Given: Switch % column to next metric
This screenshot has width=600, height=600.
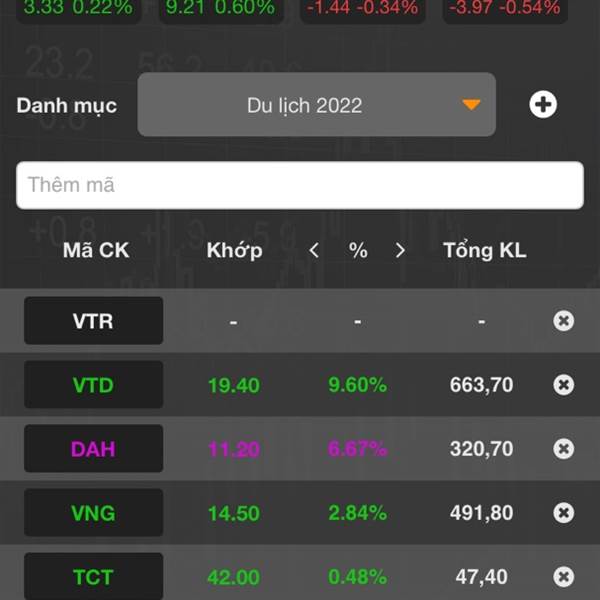Looking at the screenshot, I should click(x=400, y=251).
